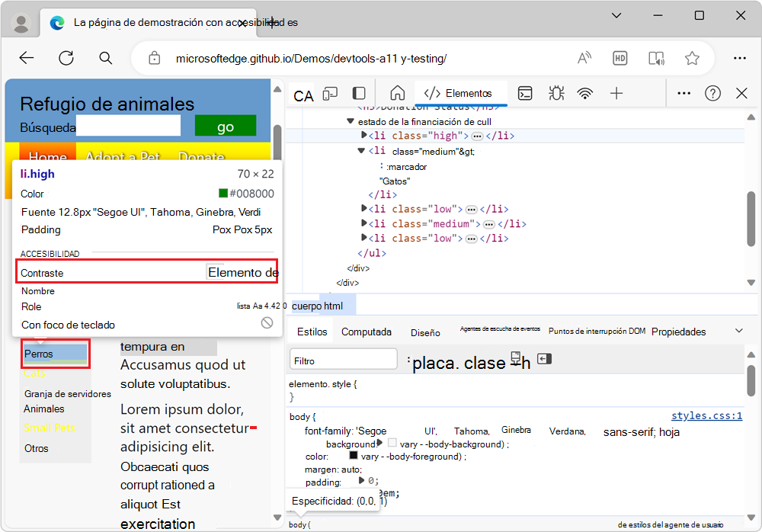Open the Console tool icon

525,94
